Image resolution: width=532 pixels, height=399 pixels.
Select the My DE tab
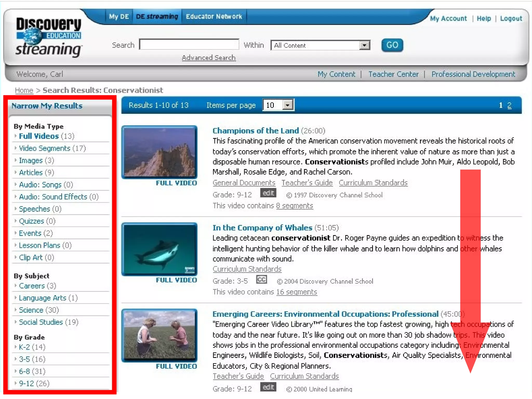pos(119,16)
